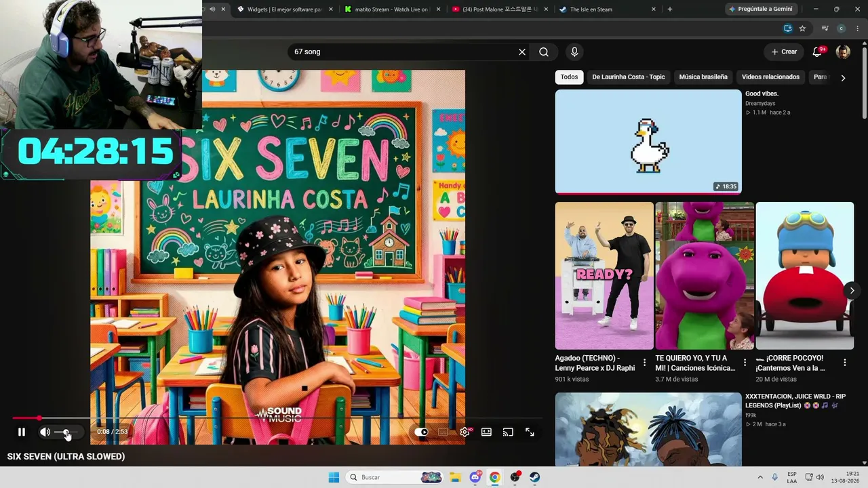Click the taskbar Buscar search box
The width and height of the screenshot is (868, 488).
(395, 477)
